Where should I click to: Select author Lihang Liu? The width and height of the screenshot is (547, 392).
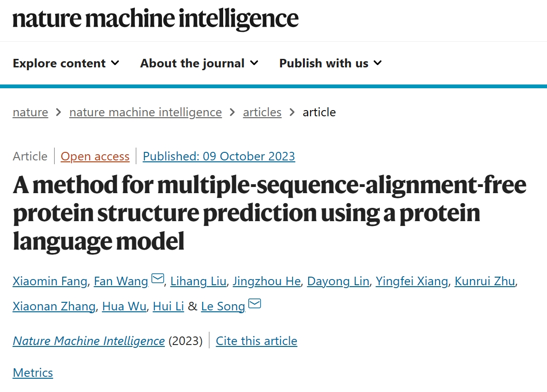[198, 281]
